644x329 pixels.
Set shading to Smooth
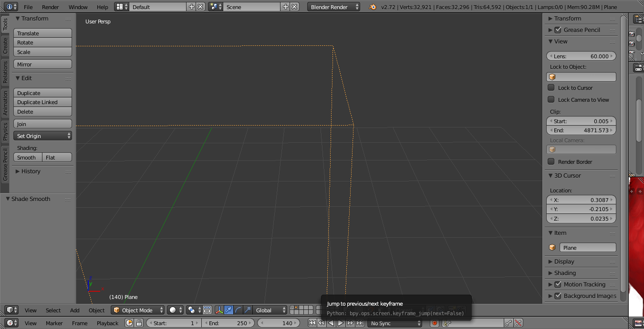point(28,157)
